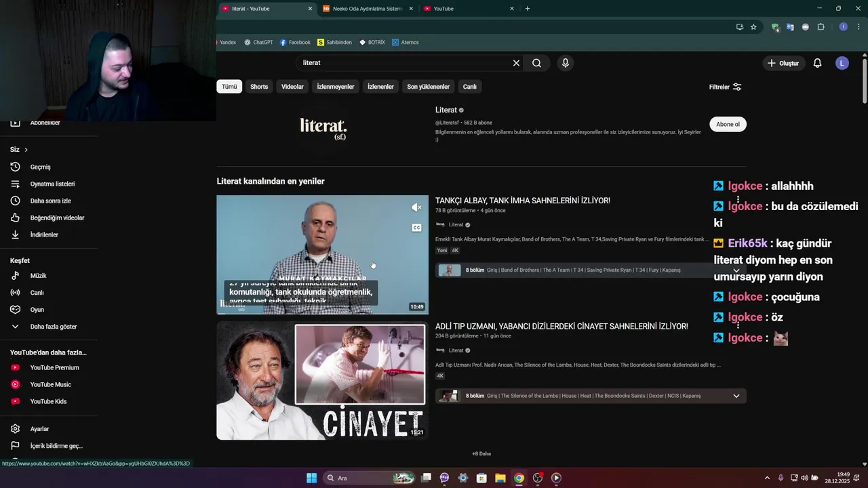Select the Videolar filter chip
This screenshot has height=488, width=868.
point(293,87)
